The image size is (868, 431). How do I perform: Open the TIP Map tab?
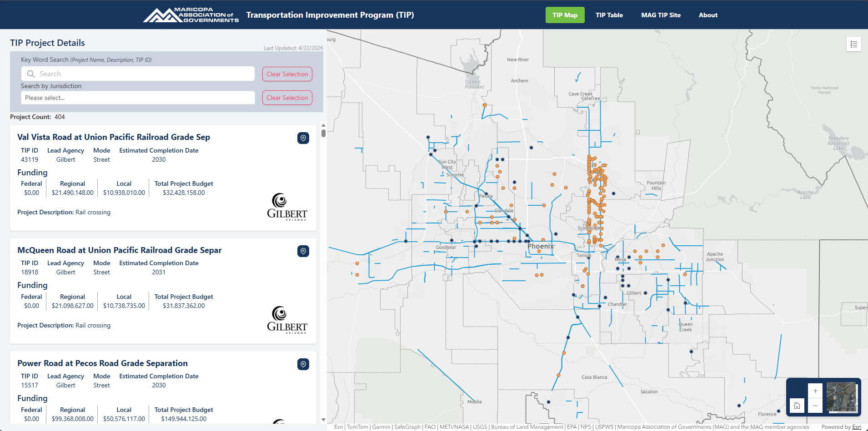565,15
